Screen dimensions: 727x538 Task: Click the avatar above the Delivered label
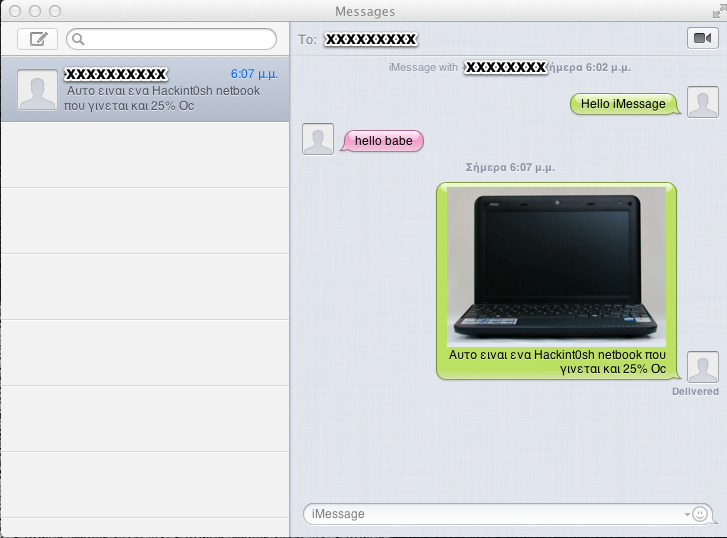tap(703, 367)
